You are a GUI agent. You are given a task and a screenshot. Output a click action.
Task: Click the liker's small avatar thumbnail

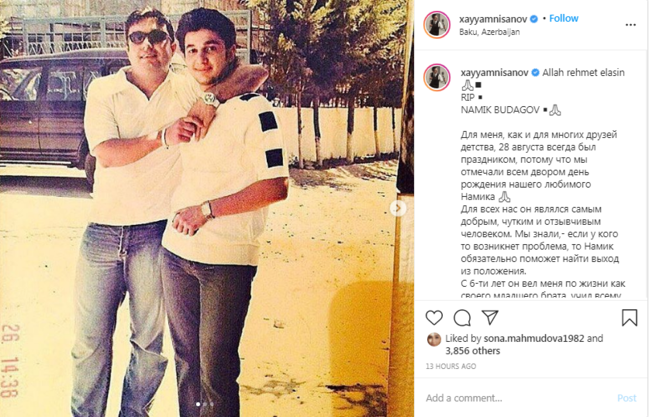(x=434, y=340)
